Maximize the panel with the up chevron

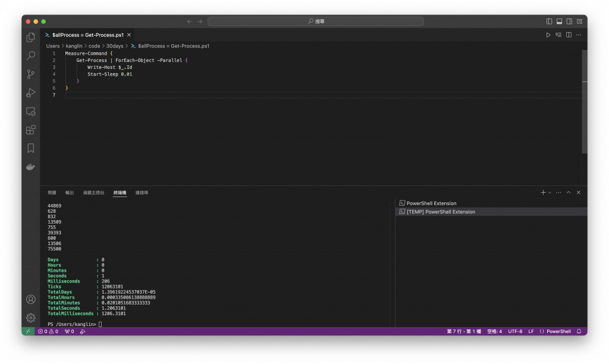pyautogui.click(x=568, y=192)
